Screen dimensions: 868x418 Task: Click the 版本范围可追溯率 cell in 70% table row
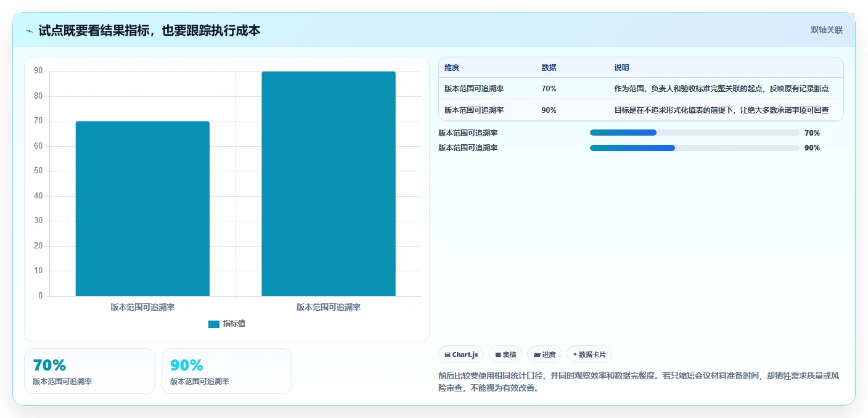(x=474, y=89)
